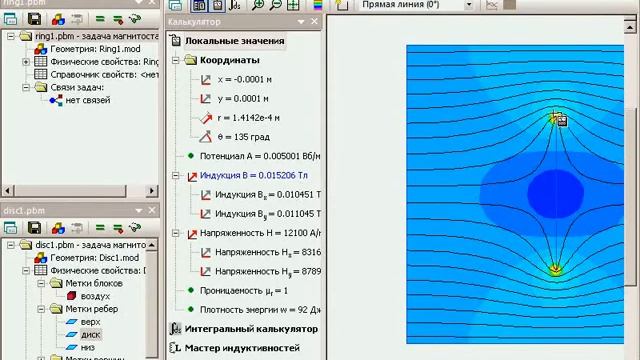This screenshot has width=640, height=360.
Task: Click disc1 tree scrollbar up arrow
Action: 151,245
